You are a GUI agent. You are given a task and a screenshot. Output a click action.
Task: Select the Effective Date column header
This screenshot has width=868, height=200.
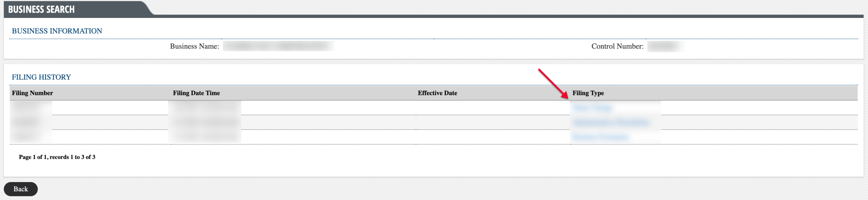pos(437,93)
